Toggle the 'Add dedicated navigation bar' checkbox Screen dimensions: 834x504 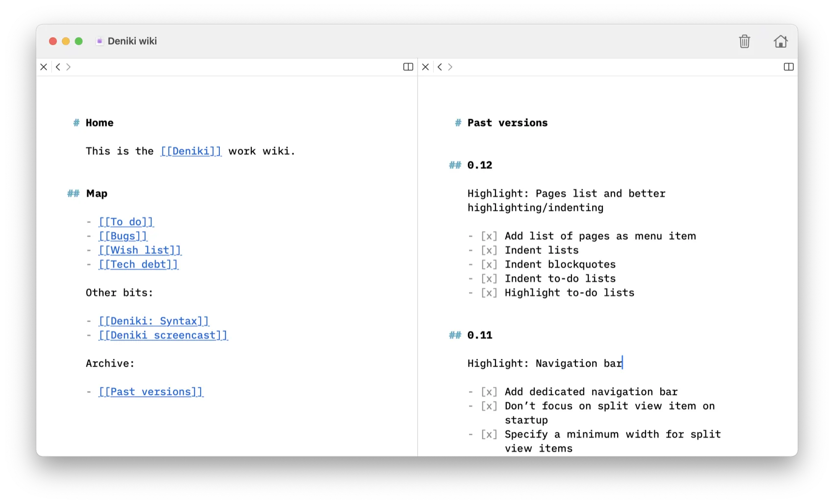click(489, 392)
